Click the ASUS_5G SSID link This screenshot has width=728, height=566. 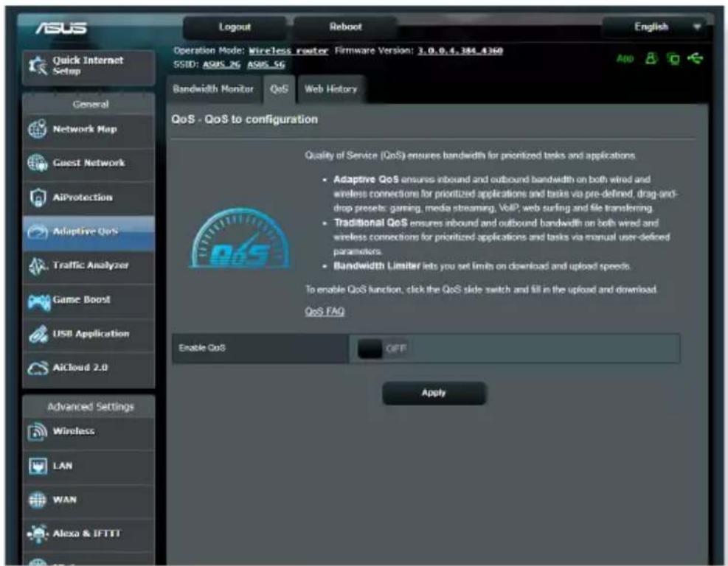(x=266, y=65)
